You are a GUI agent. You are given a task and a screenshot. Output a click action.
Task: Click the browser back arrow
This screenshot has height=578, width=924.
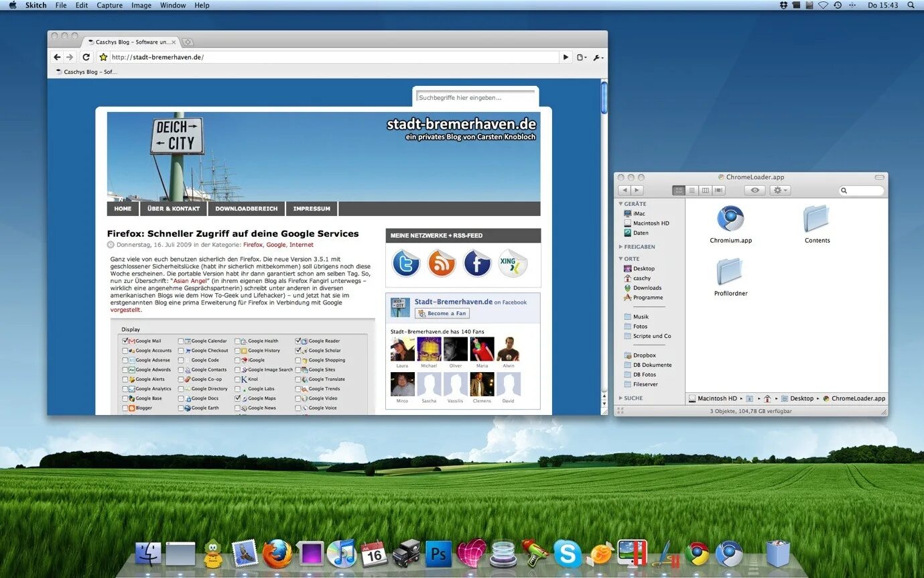(x=57, y=58)
